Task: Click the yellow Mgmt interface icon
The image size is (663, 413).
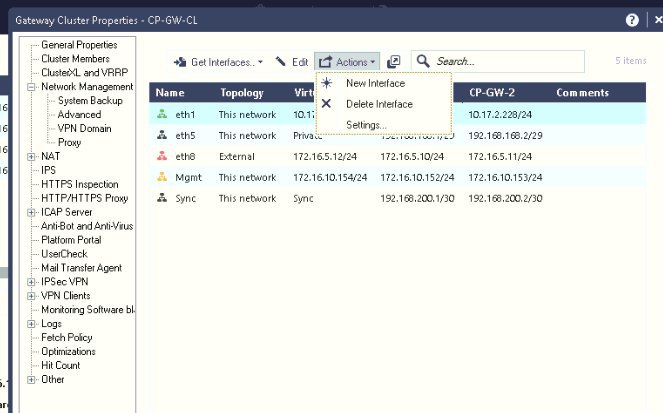Action: point(162,177)
